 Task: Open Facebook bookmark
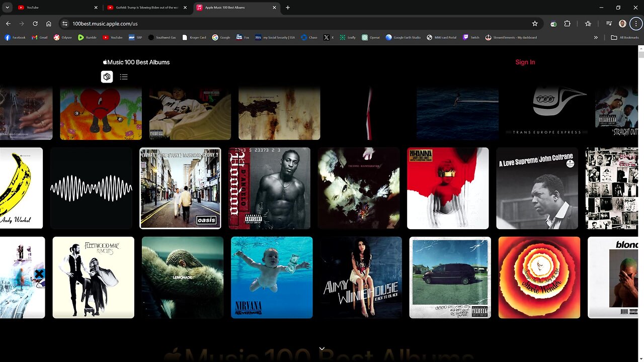point(15,37)
